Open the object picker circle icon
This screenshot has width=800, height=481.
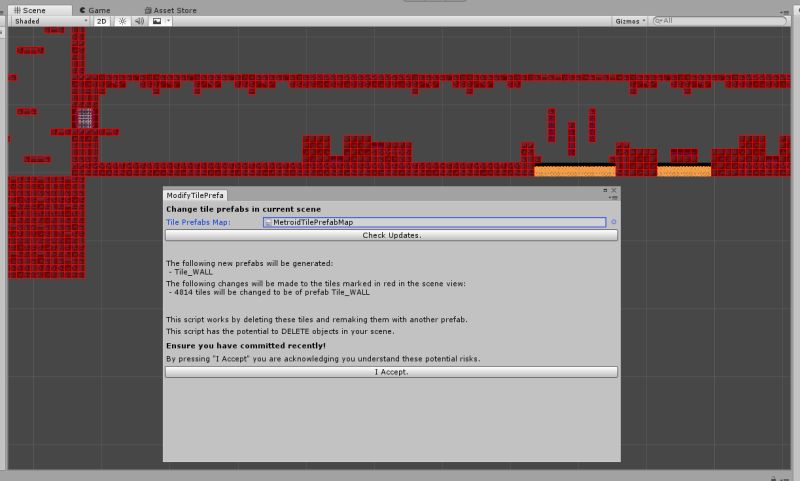[x=613, y=222]
